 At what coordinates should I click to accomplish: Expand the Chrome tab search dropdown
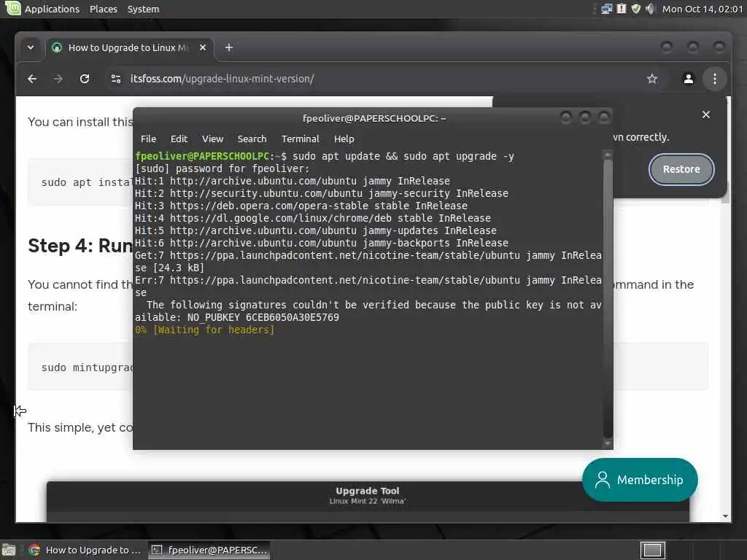tap(31, 47)
